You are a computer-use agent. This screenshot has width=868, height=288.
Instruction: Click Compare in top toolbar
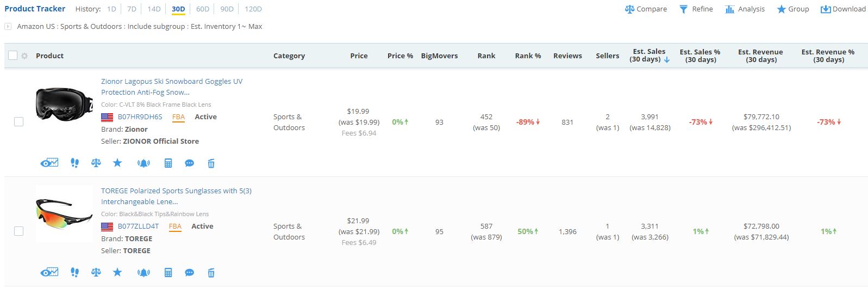coord(646,9)
